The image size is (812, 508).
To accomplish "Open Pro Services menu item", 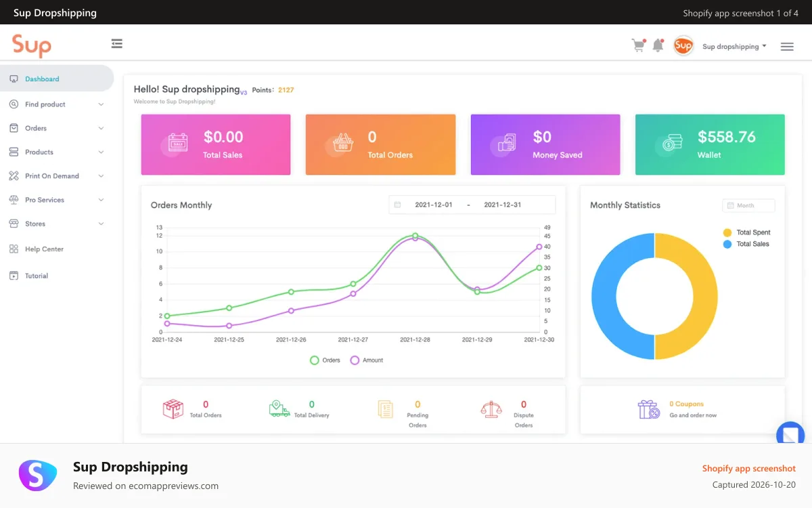I will [57, 200].
